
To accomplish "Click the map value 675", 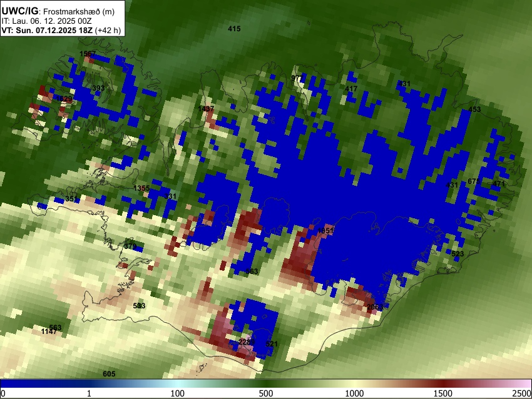I will [474, 181].
